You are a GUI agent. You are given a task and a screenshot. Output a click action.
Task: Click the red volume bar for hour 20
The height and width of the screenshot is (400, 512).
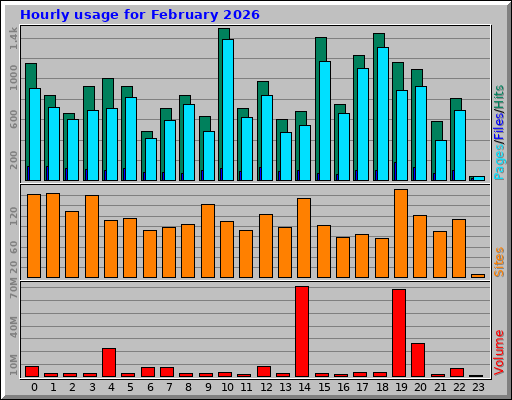click(x=418, y=360)
